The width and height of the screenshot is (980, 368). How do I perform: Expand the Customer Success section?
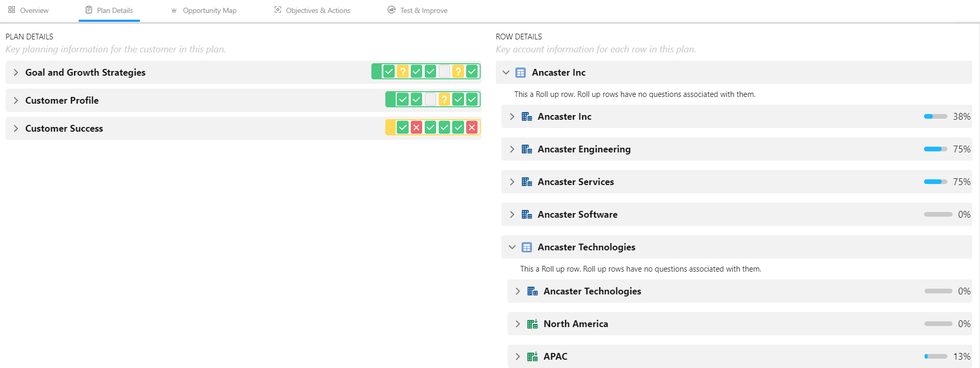click(16, 129)
